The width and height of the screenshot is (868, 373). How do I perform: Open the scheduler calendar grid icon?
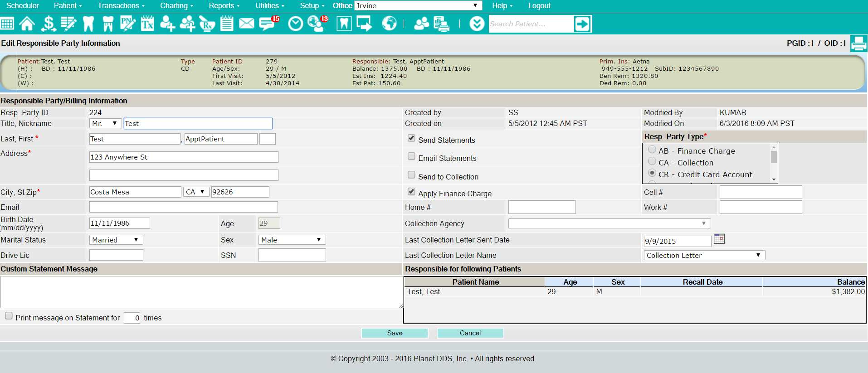(7, 24)
